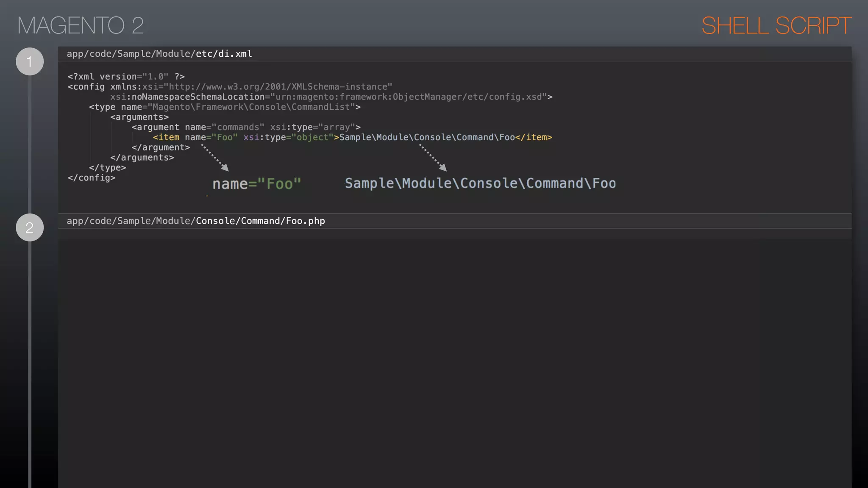The image size is (868, 488).
Task: Click the closing </type> tag
Action: 108,168
